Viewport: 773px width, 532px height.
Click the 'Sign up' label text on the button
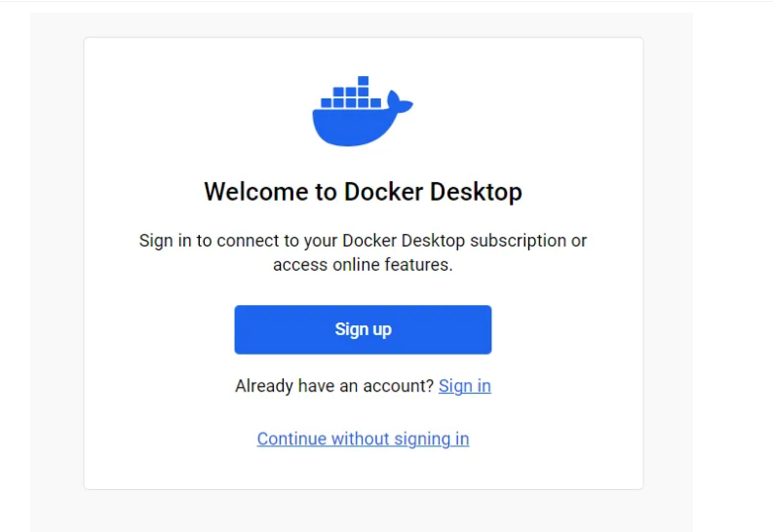click(x=363, y=329)
